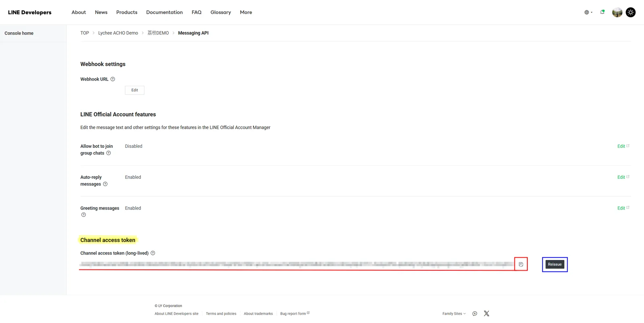Screen dimensions: 644x323
Task: Select the © LY Corporation footer text
Action: (168, 306)
